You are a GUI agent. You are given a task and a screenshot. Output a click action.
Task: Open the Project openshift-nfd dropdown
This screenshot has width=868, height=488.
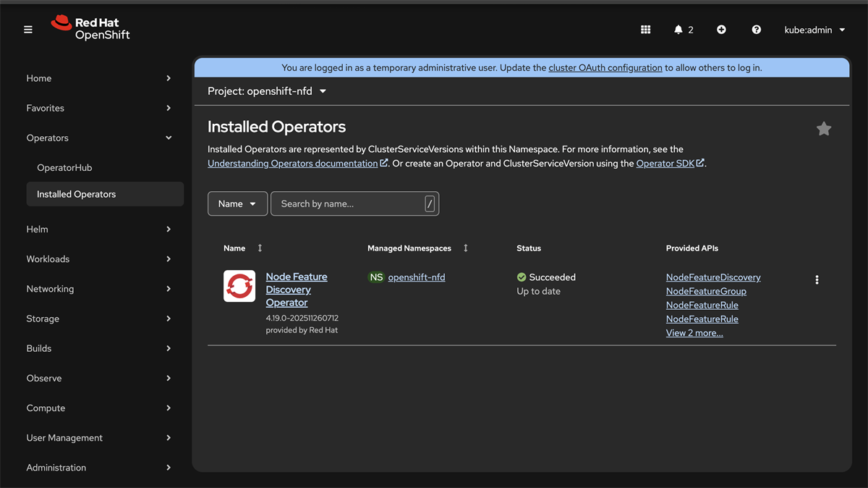(267, 91)
